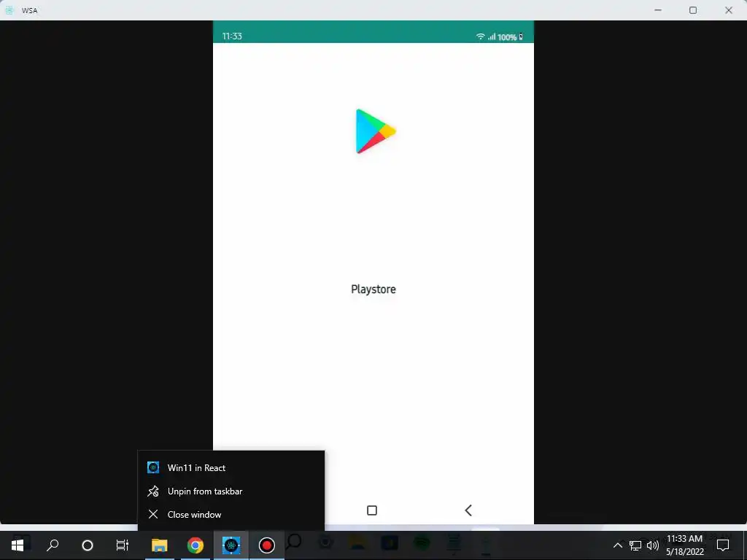Viewport: 747px width, 560px height.
Task: Click the WSA window title icon
Action: (9, 10)
